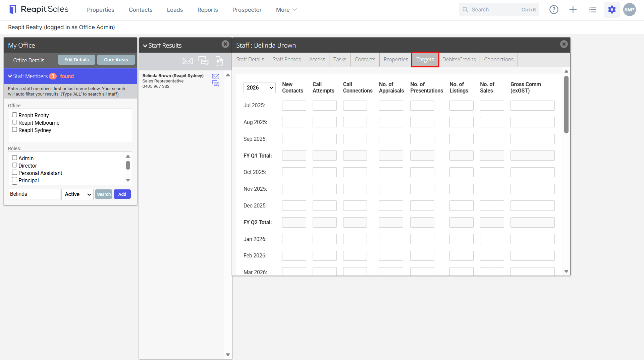Click the help question mark icon
Viewport: 644px width, 362px height.
point(554,10)
